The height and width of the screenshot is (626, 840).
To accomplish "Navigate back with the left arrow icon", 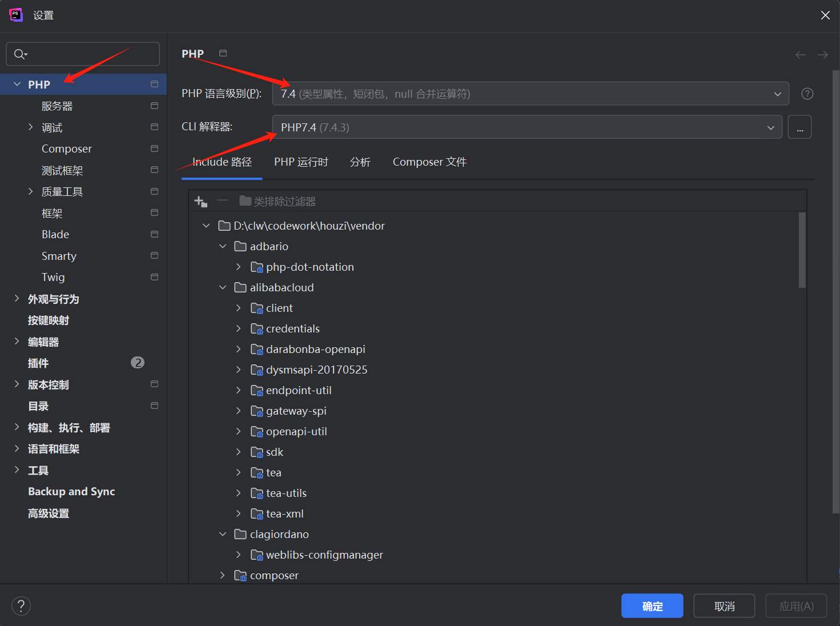I will click(x=801, y=55).
